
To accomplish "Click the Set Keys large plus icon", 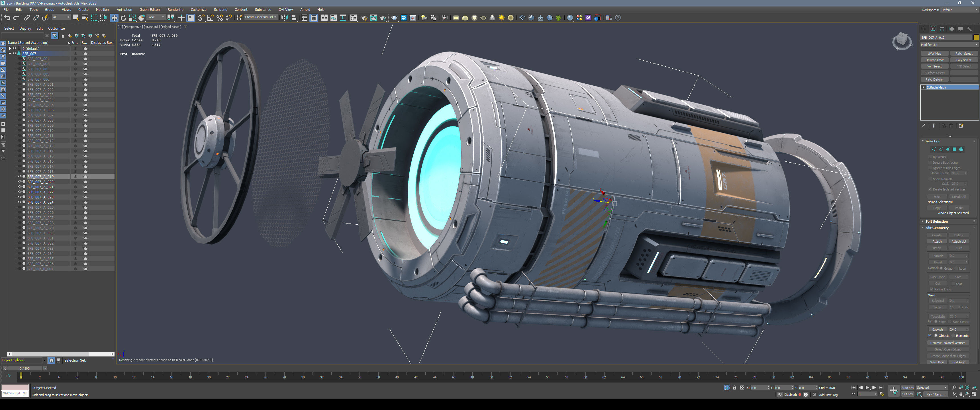I will pyautogui.click(x=893, y=390).
